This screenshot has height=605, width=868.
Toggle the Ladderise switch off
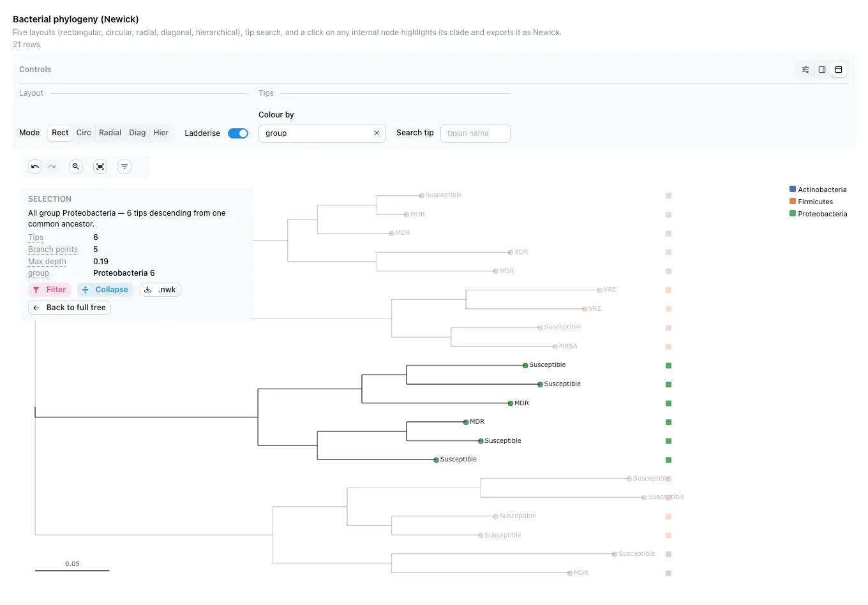(x=238, y=133)
